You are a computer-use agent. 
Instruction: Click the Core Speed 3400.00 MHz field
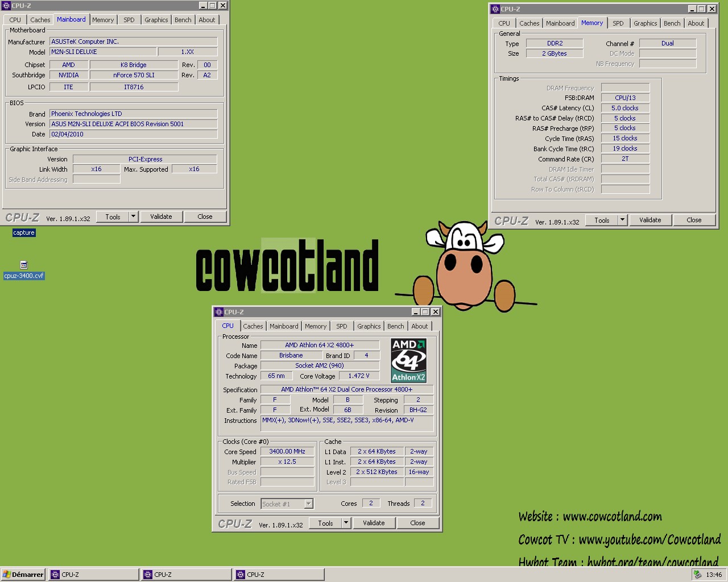287,451
